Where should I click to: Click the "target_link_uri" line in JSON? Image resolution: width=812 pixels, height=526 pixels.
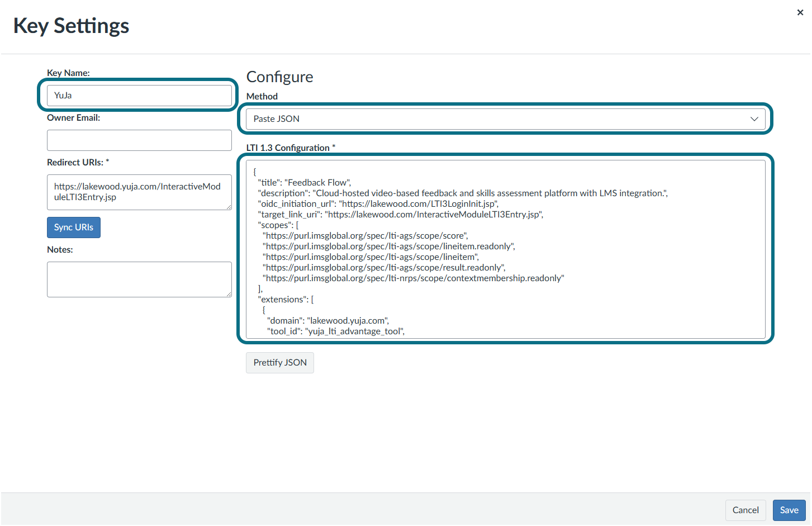[401, 215]
